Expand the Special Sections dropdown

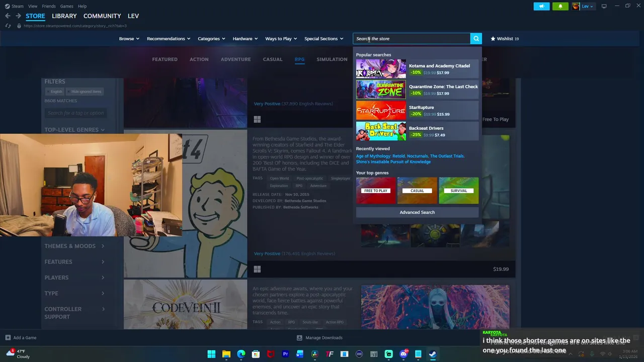point(324,39)
